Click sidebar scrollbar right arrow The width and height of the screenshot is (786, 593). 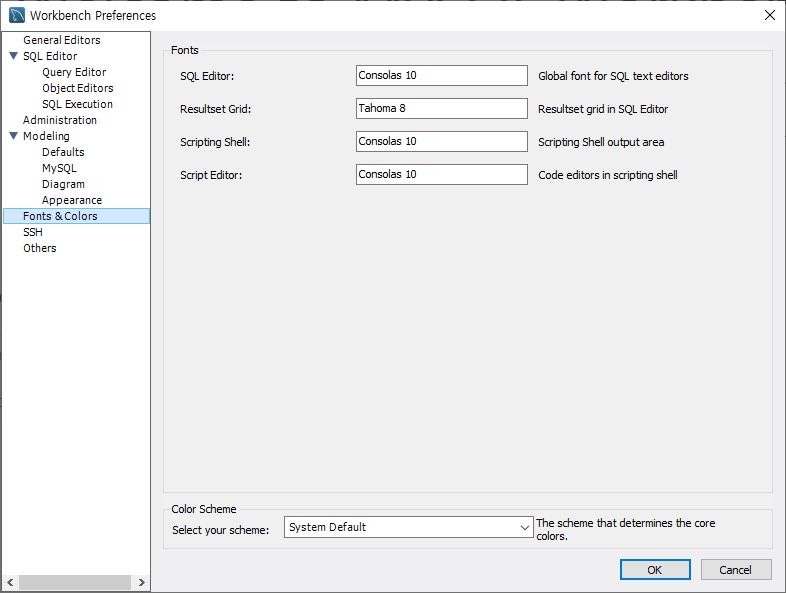coord(141,582)
